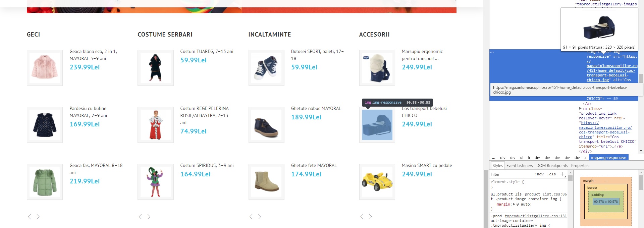This screenshot has width=644, height=228.
Task: Select the content box in box model
Action: pyautogui.click(x=606, y=202)
